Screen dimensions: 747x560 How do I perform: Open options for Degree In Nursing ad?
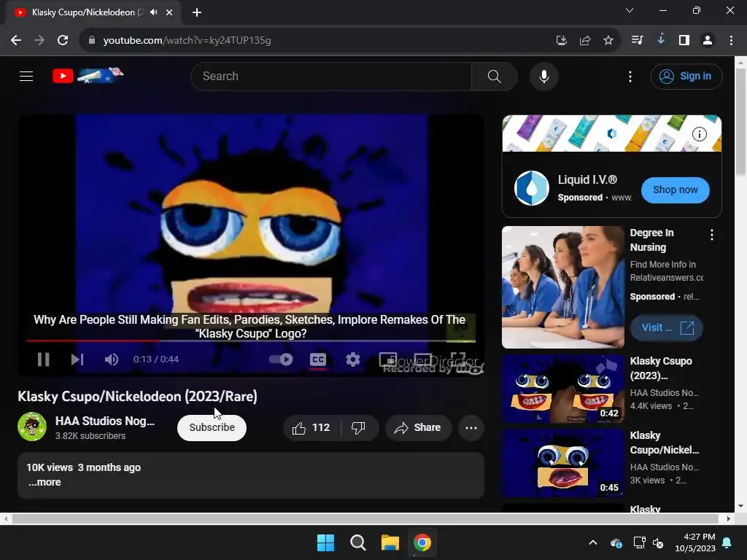click(x=711, y=235)
